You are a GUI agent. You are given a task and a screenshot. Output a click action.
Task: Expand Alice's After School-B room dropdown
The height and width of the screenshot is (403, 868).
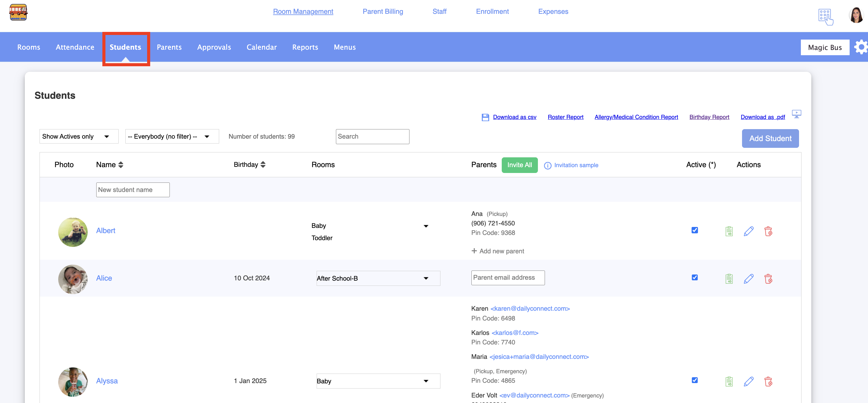click(378, 278)
